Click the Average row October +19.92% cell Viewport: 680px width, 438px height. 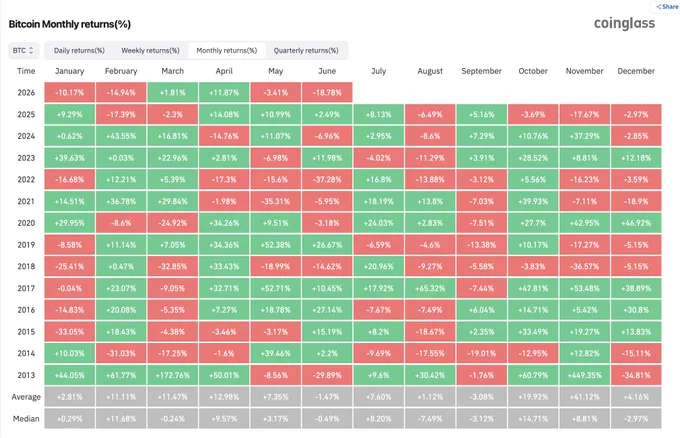pyautogui.click(x=533, y=397)
